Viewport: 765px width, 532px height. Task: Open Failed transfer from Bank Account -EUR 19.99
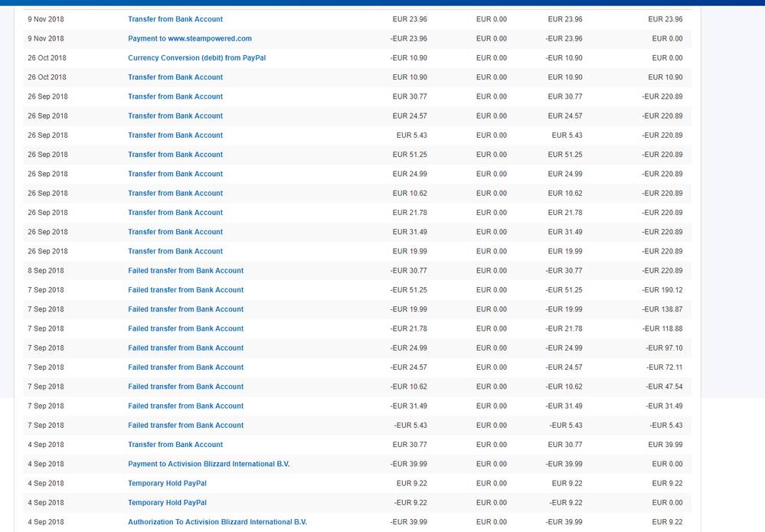pyautogui.click(x=185, y=309)
